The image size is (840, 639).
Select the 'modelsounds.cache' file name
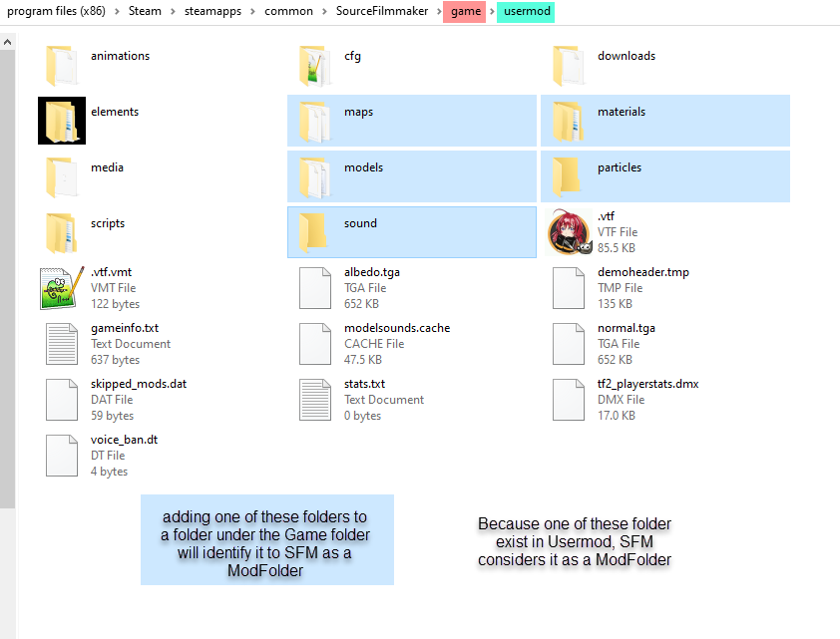[x=397, y=328]
